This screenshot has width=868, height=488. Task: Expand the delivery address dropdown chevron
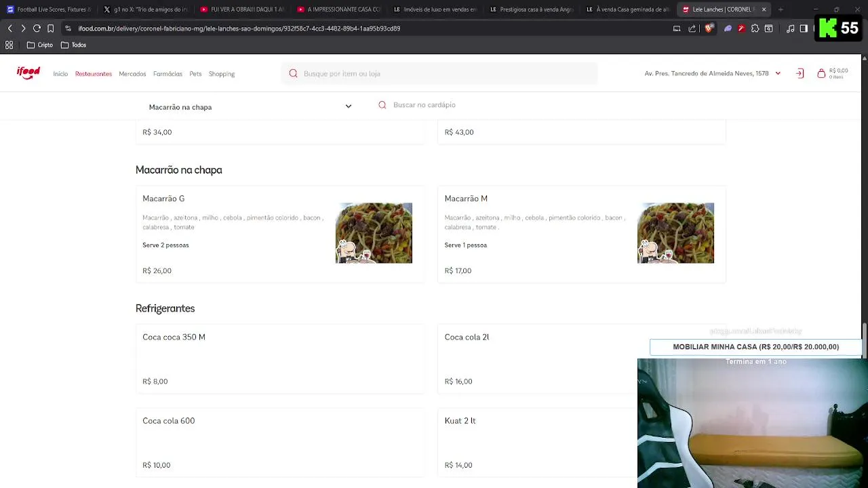coord(778,73)
